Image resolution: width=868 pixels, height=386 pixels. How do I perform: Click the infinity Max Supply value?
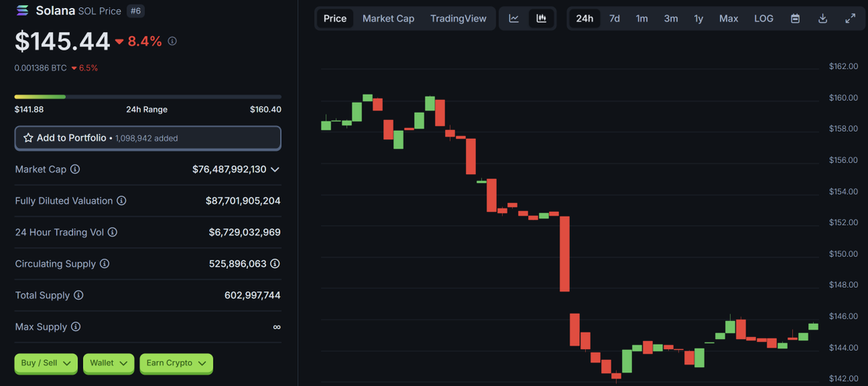(276, 327)
